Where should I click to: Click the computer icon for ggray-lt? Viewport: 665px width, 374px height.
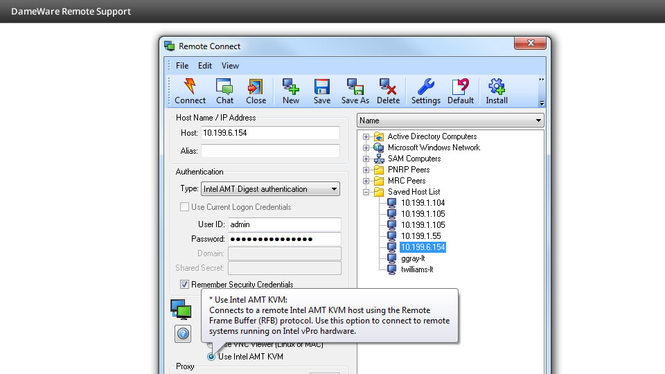tap(392, 258)
